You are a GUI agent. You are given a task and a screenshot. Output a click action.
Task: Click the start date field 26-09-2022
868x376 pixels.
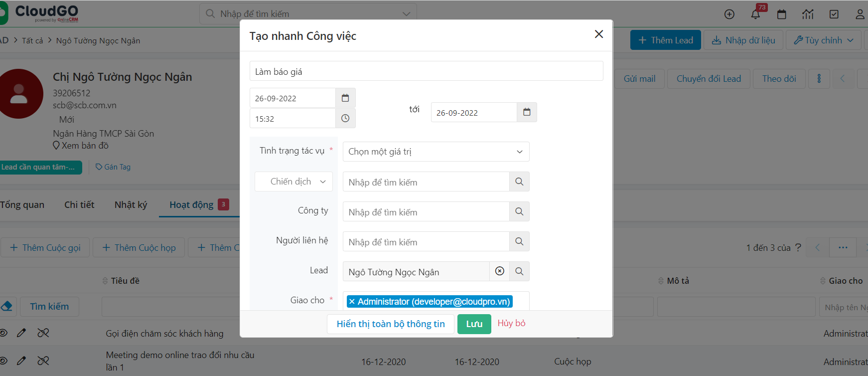292,98
